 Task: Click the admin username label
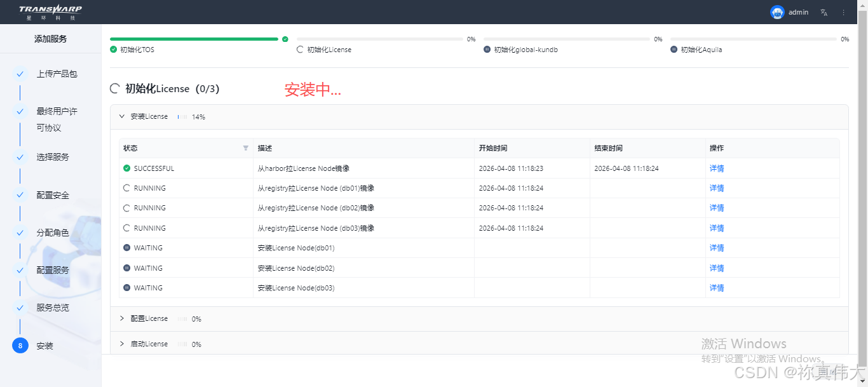799,12
